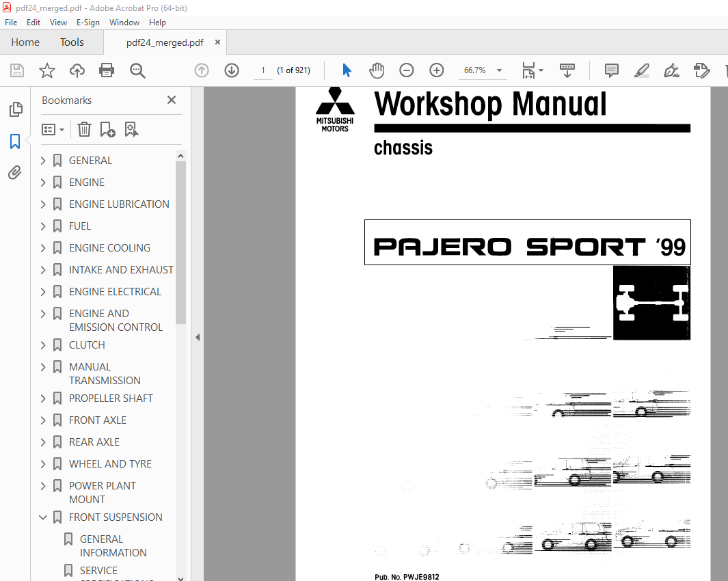Open the View menu

point(58,23)
